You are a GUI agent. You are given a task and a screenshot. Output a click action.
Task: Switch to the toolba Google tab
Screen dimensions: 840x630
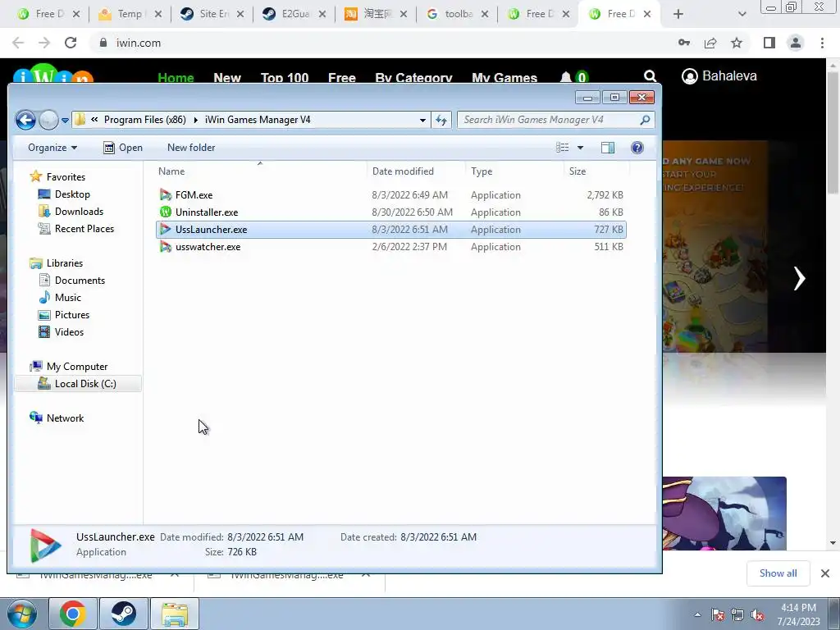coord(458,14)
